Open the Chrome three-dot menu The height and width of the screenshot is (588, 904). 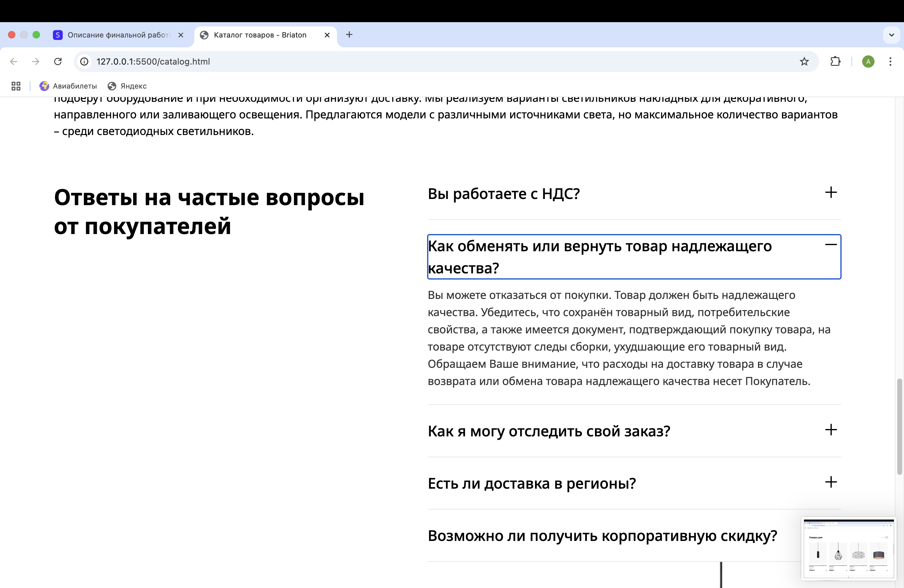tap(890, 62)
